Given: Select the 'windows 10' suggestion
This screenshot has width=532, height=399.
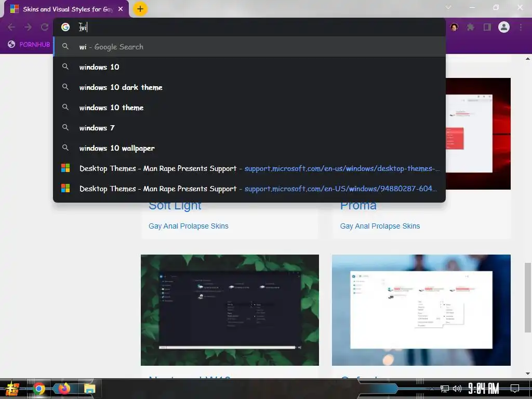Looking at the screenshot, I should point(249,67).
